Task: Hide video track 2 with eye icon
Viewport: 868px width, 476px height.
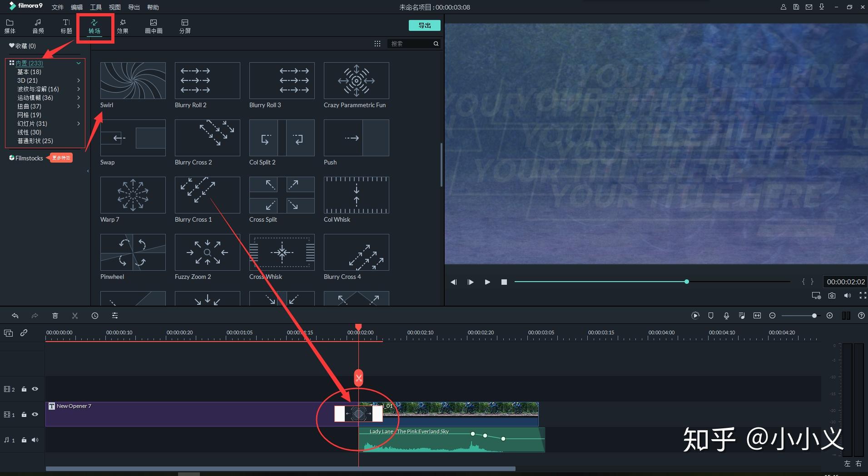Action: tap(35, 389)
